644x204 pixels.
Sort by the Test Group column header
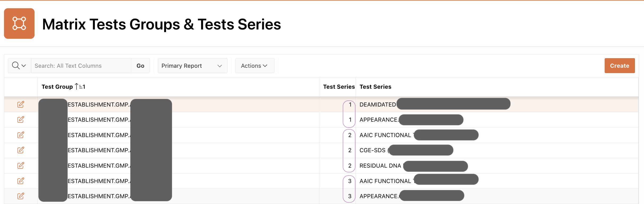coord(57,87)
